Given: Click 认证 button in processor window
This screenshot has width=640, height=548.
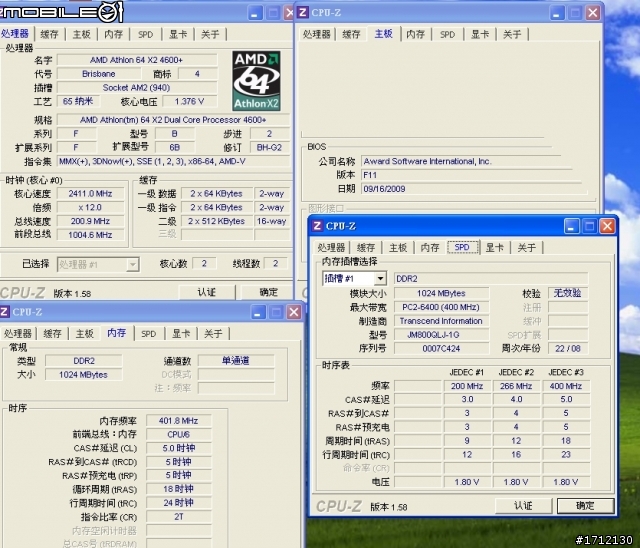Looking at the screenshot, I should [207, 292].
